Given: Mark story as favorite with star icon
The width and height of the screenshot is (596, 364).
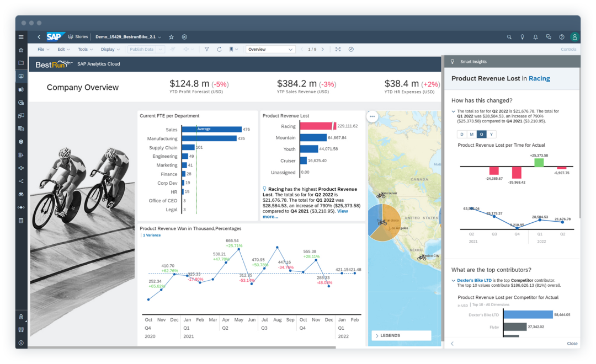Looking at the screenshot, I should (x=171, y=37).
